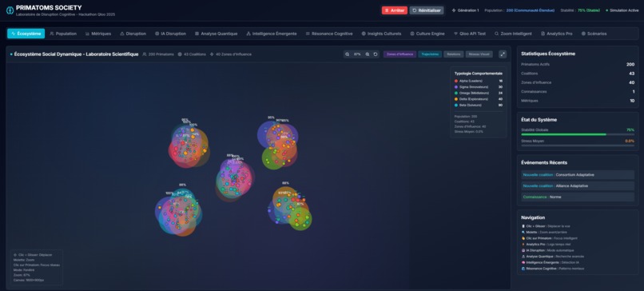
Task: Click the Stabilité 75% (Stable) header value
Action: 589,10
